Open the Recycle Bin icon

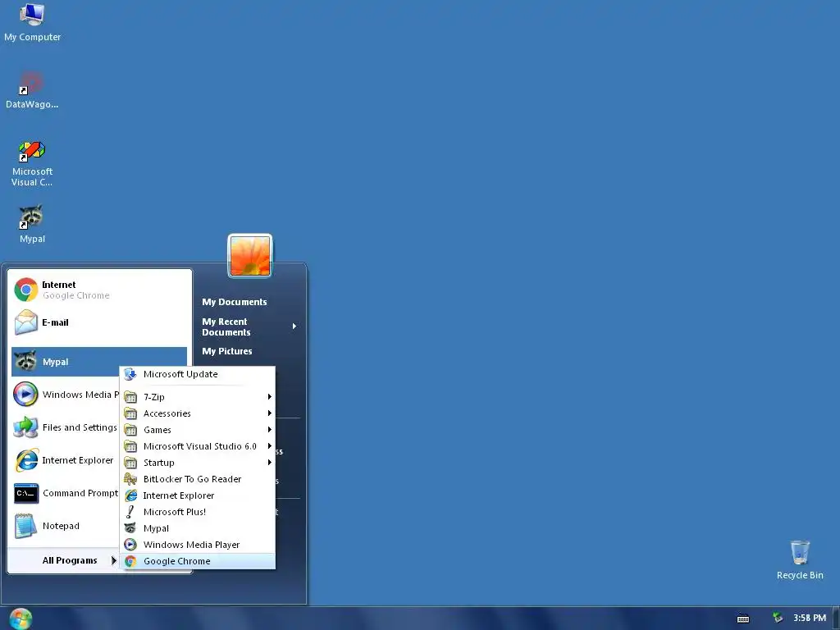pyautogui.click(x=799, y=559)
